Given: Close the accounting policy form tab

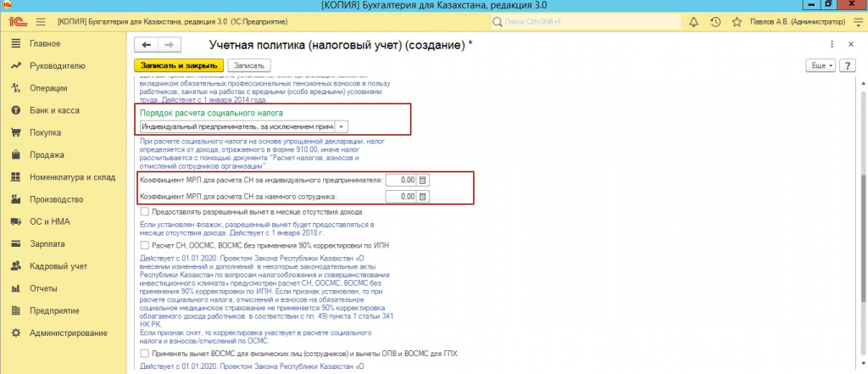Looking at the screenshot, I should (x=851, y=44).
